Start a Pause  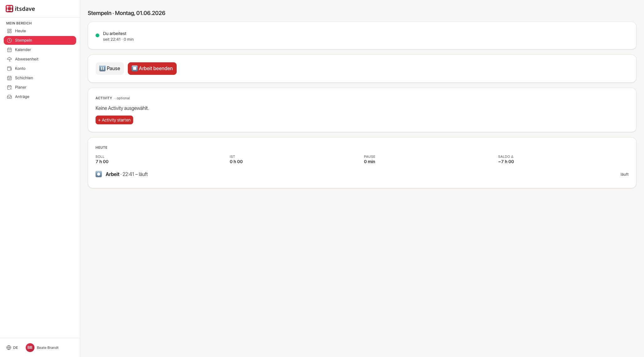[x=110, y=69]
